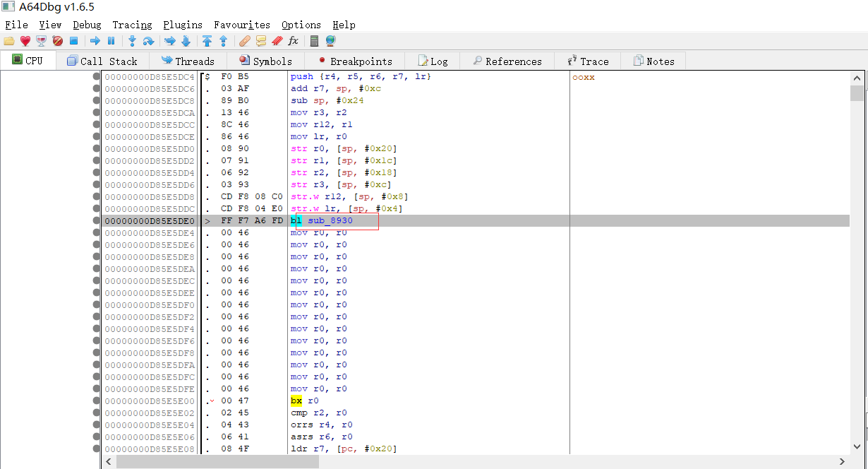Toggle breakpoint dot at address 00000000D85E5DC8
This screenshot has height=469, width=868.
tap(97, 101)
